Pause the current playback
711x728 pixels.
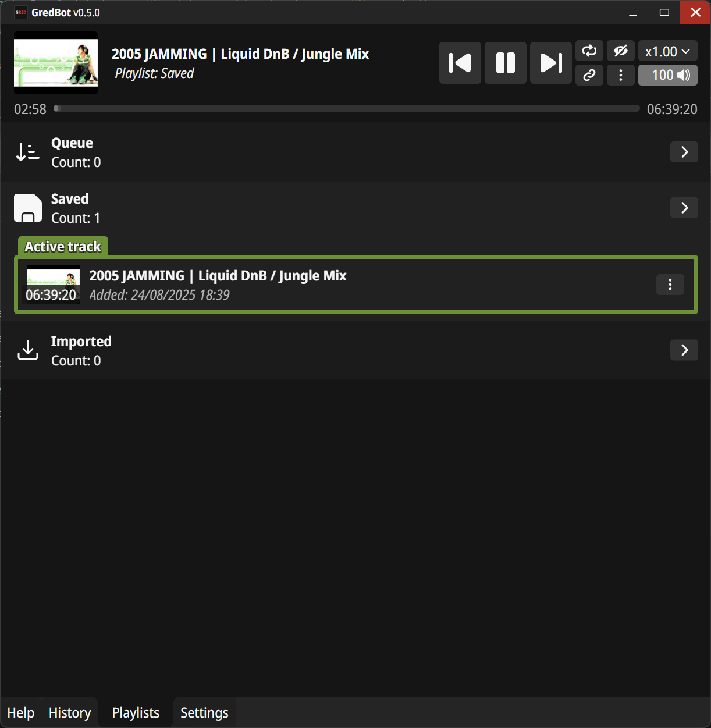tap(506, 63)
